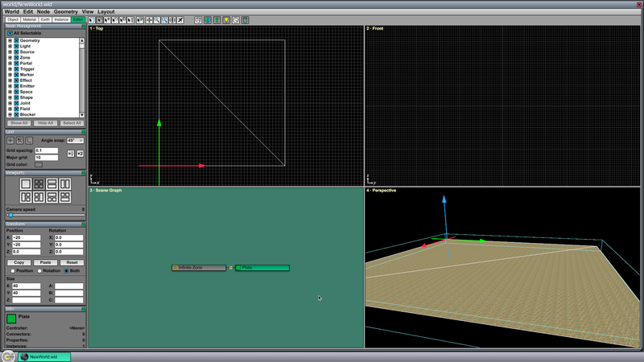This screenshot has height=362, width=644.
Task: Toggle the Trigger selectable checkbox
Action: (16, 69)
